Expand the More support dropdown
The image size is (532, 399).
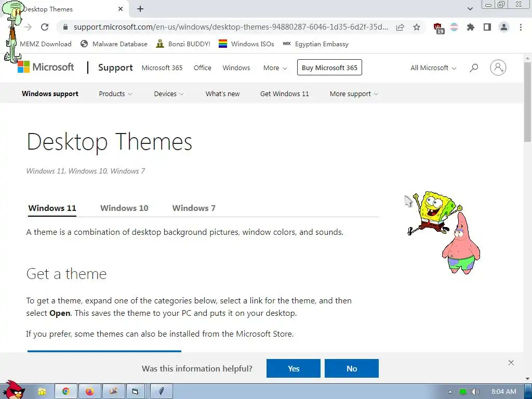[x=354, y=94]
